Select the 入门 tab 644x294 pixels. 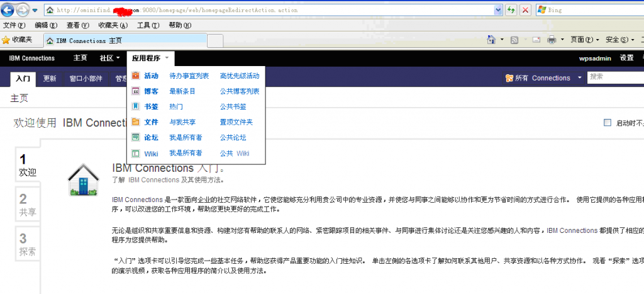[x=23, y=79]
